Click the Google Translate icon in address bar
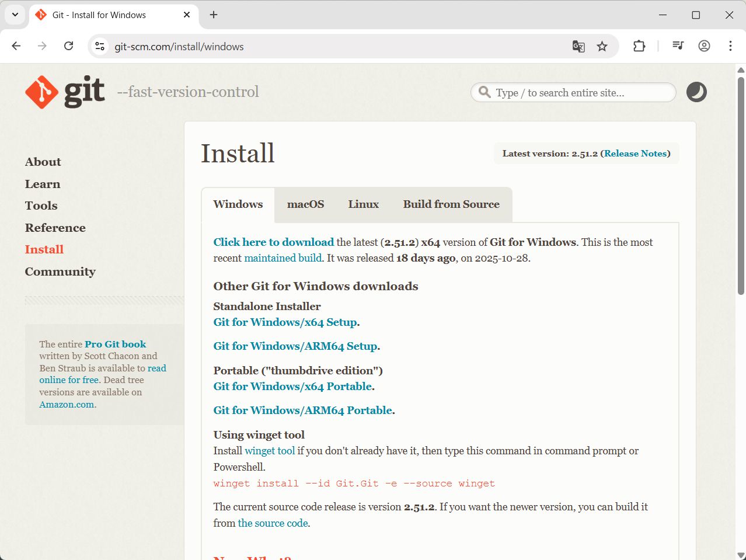746x560 pixels. coord(578,46)
